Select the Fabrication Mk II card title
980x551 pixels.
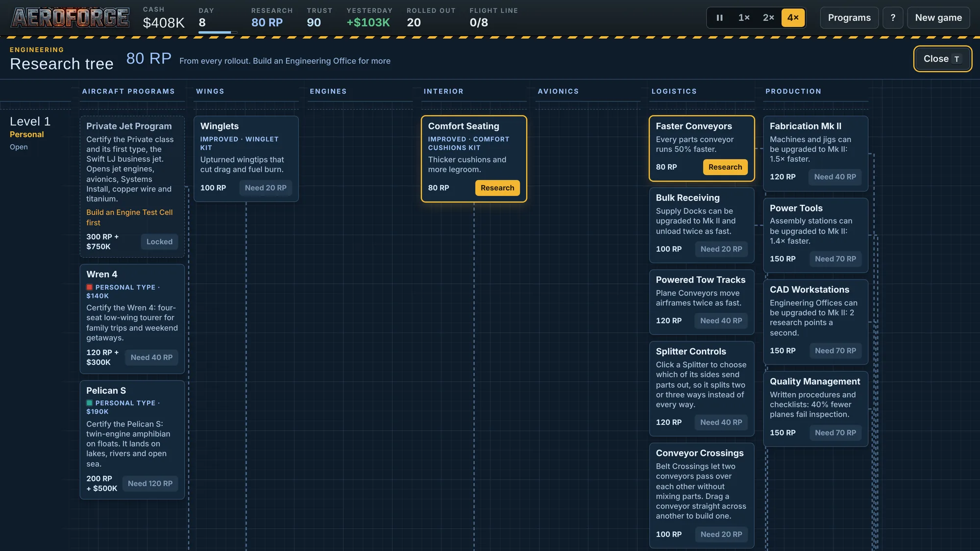click(806, 126)
